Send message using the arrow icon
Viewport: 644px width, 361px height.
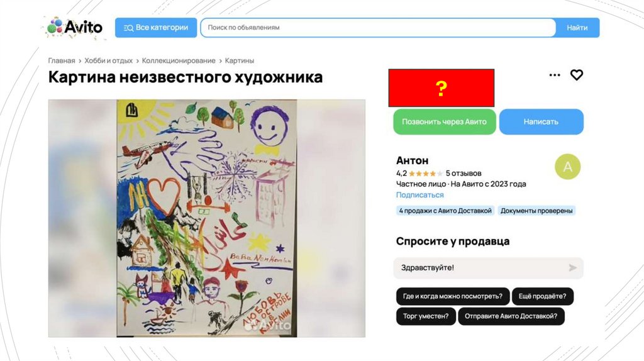[x=572, y=268]
